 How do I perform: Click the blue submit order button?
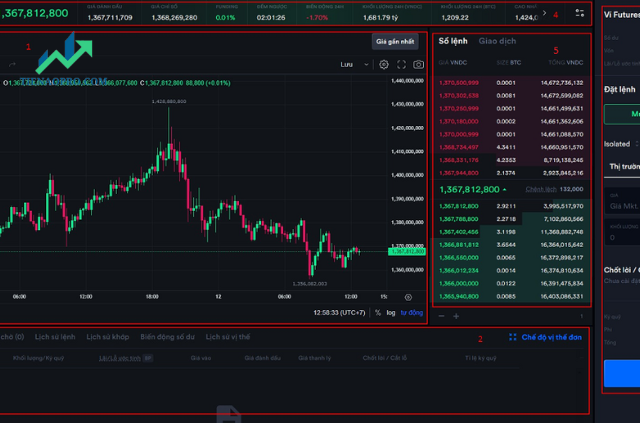coord(622,373)
